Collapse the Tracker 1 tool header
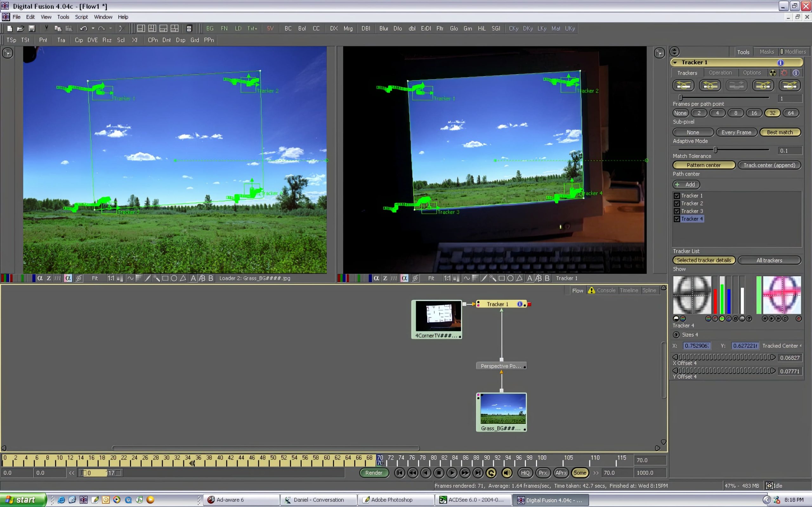This screenshot has width=812, height=507. coord(675,62)
